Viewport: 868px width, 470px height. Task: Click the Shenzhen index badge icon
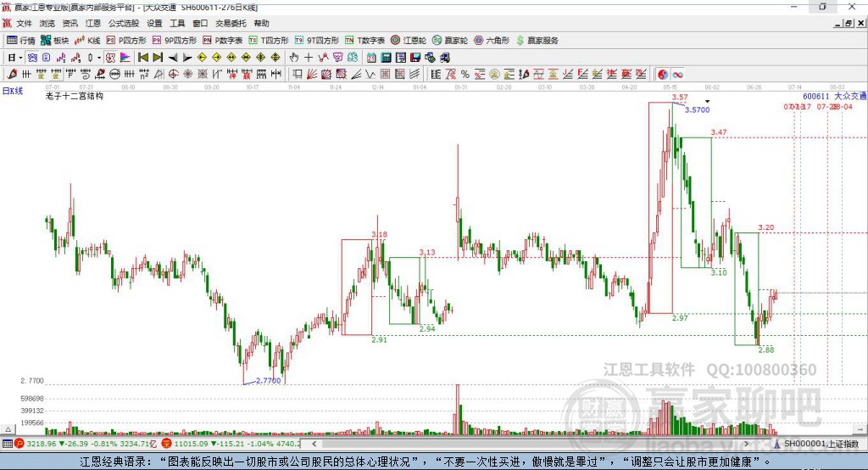[166, 444]
